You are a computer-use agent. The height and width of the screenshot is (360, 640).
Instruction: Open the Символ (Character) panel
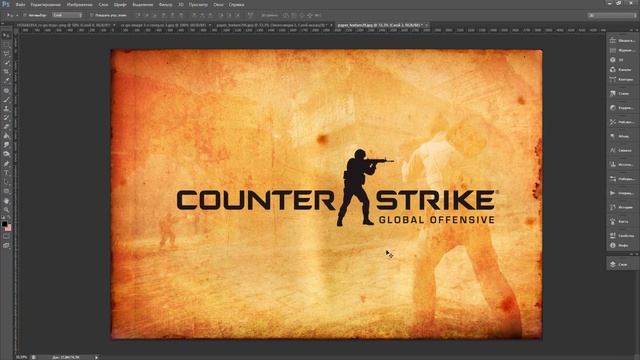(621, 150)
